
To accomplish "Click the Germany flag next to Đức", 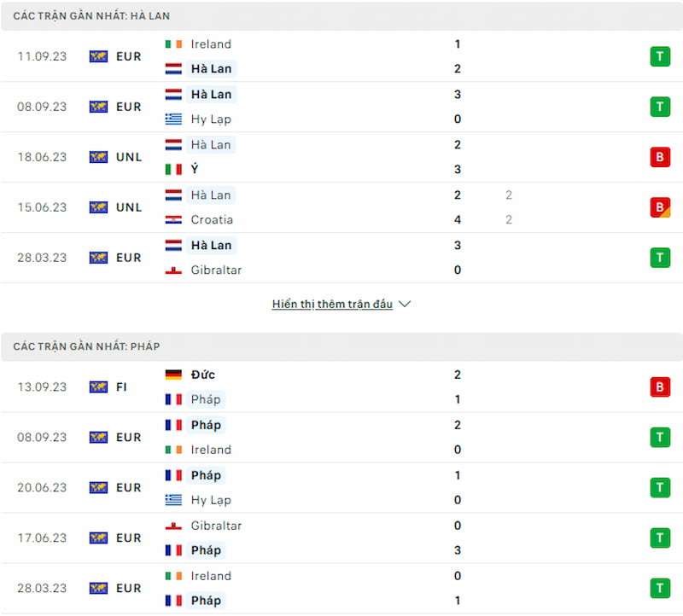I will click(x=173, y=375).
